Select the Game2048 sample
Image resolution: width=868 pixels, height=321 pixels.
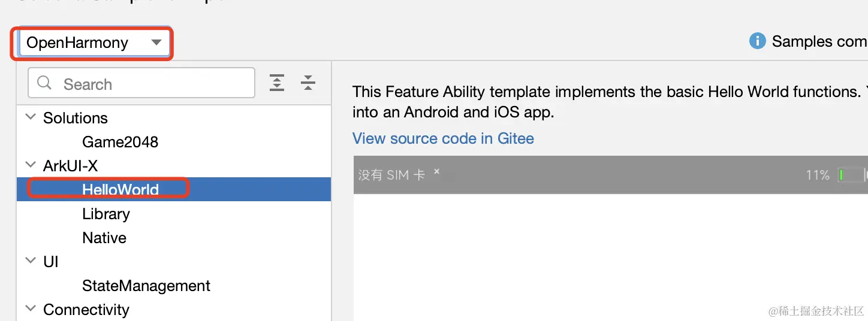click(x=120, y=142)
